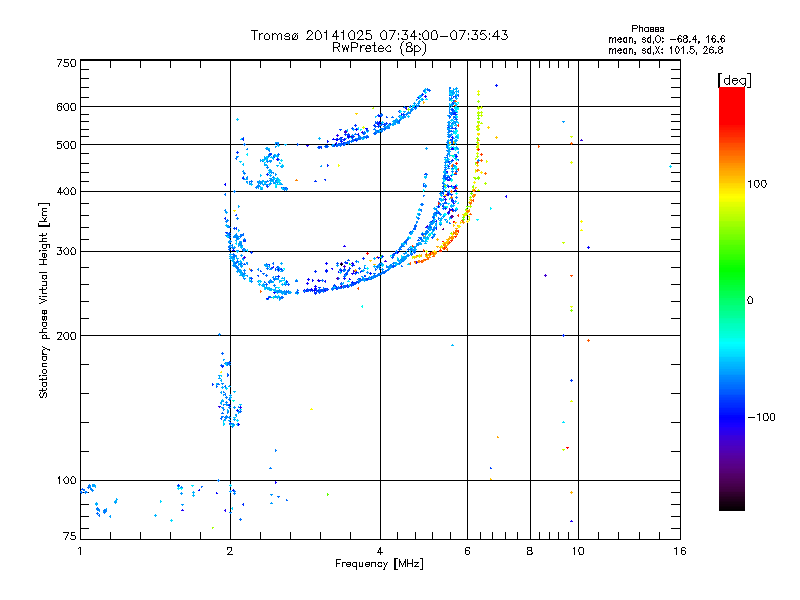Click the Frequency [MHz] axis title

[379, 564]
